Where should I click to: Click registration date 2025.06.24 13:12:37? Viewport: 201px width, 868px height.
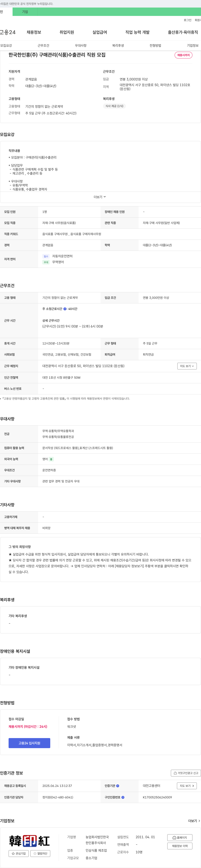point(57,786)
